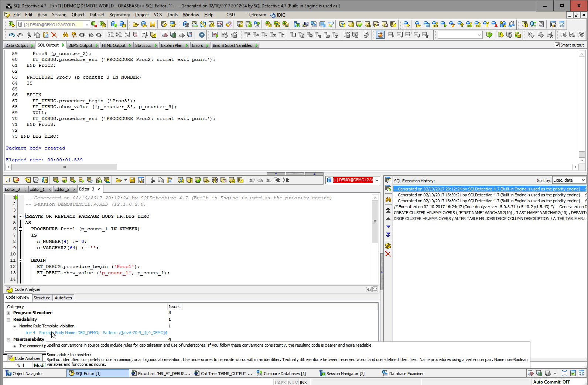Click the line 4 Package Body naming violation link
This screenshot has width=588, height=385.
pyautogui.click(x=96, y=333)
